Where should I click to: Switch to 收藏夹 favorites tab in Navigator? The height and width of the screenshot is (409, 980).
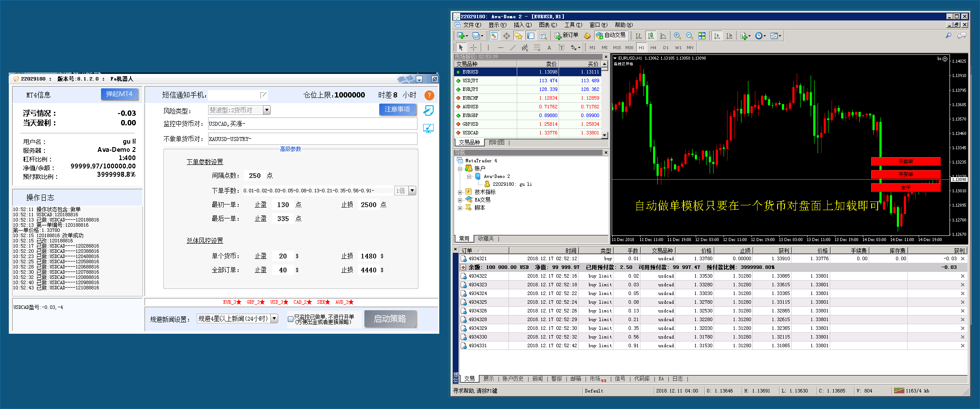486,238
